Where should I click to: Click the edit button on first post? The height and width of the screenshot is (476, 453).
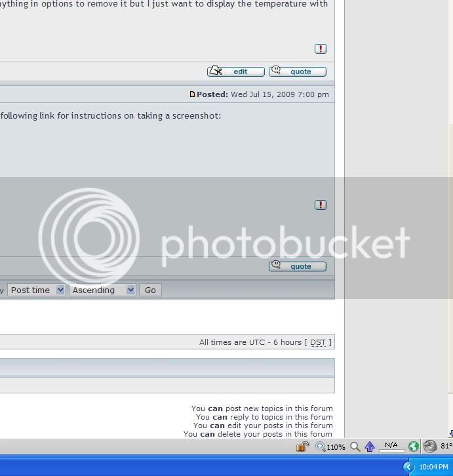coord(236,71)
